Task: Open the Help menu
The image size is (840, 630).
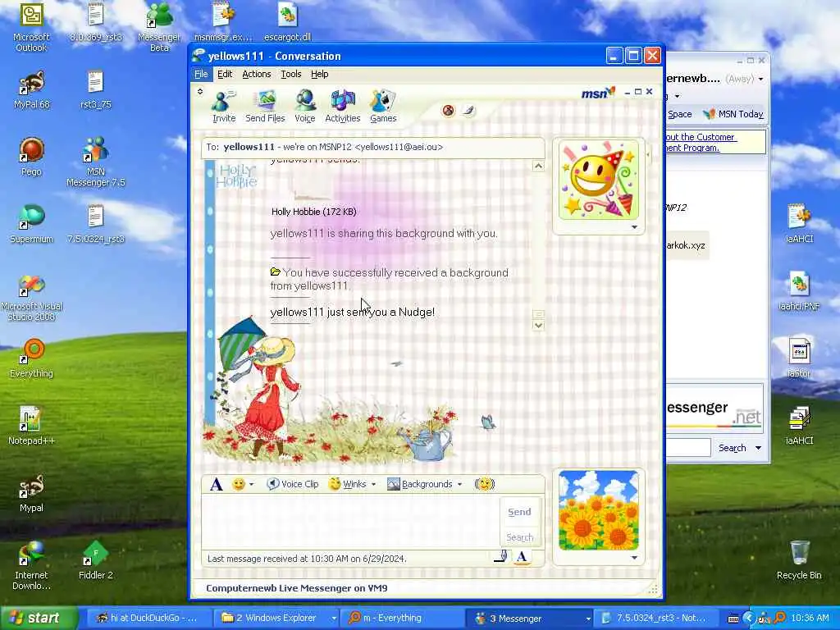Action: pyautogui.click(x=319, y=74)
